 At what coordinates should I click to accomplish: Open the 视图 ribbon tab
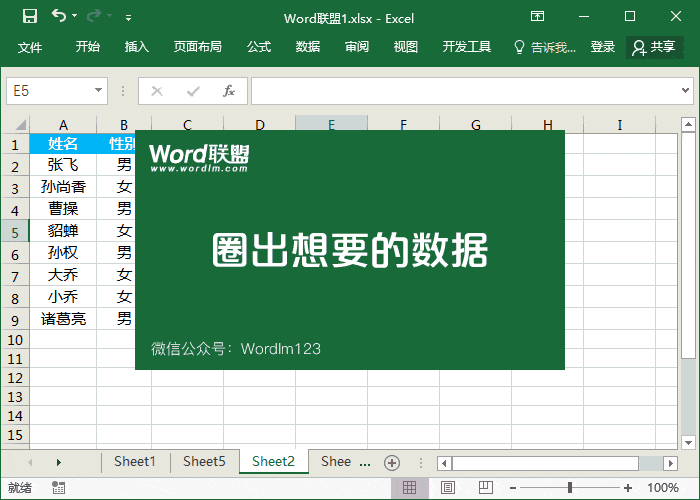[x=406, y=46]
